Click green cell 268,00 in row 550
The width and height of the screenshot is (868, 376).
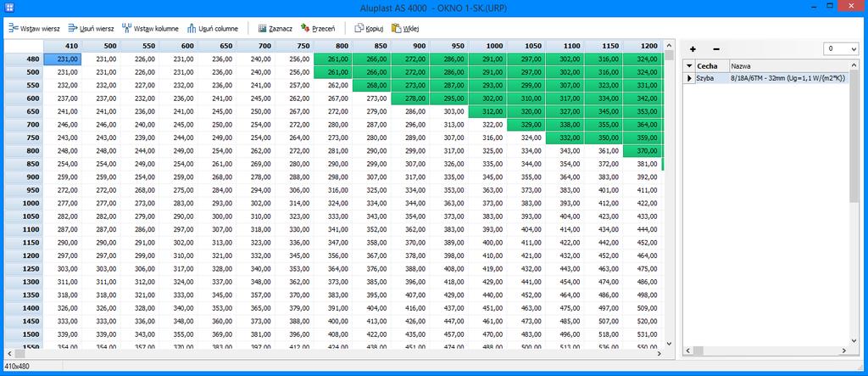371,86
